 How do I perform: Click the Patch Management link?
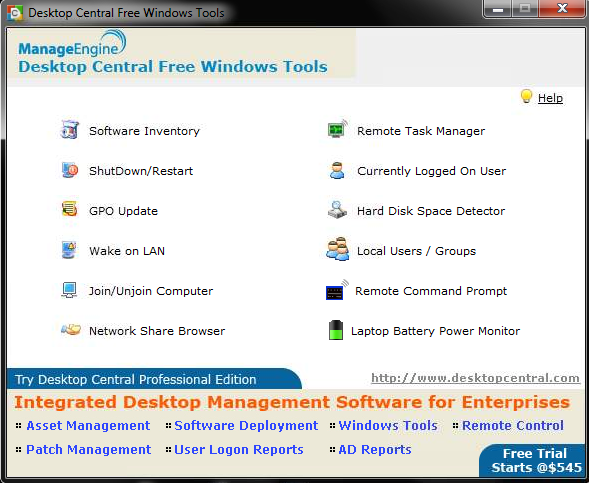(x=89, y=450)
